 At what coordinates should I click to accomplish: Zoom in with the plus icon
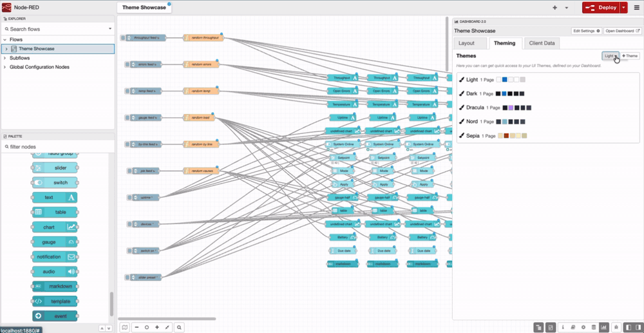[157, 327]
